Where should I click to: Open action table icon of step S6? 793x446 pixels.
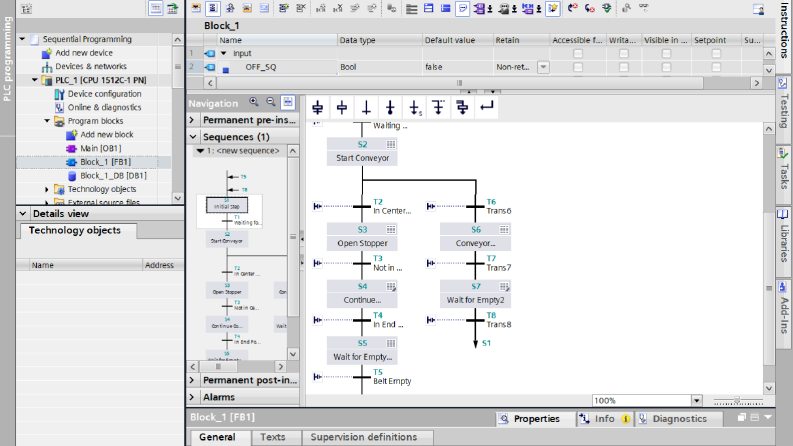click(504, 230)
